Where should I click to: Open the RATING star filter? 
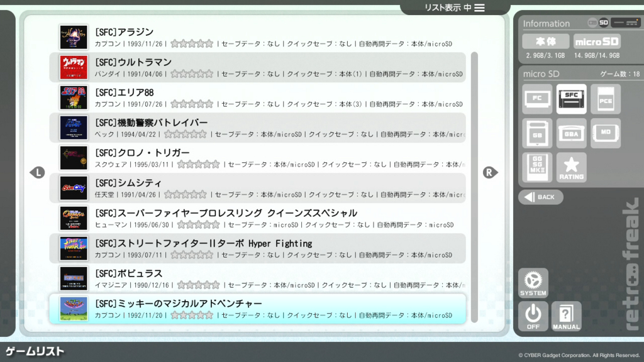[571, 167]
